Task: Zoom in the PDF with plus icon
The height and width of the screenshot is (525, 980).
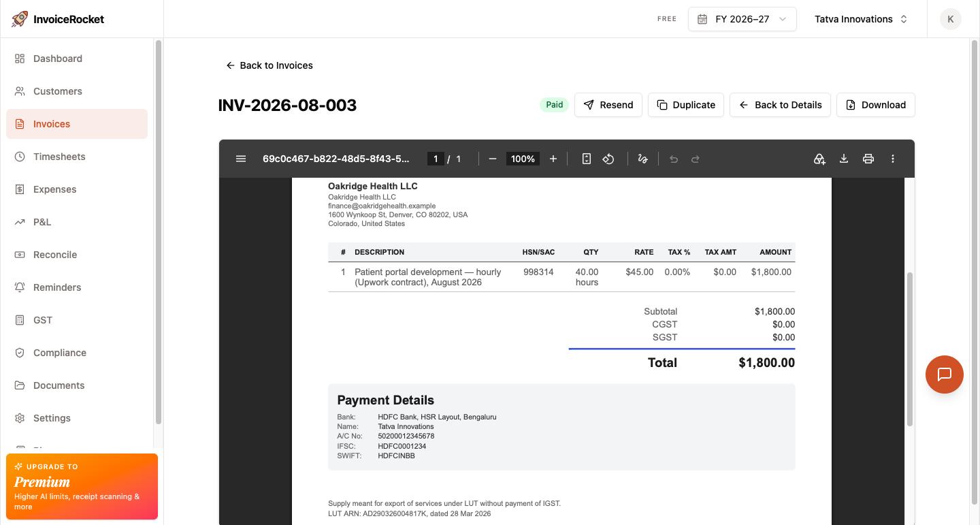Action: [553, 159]
